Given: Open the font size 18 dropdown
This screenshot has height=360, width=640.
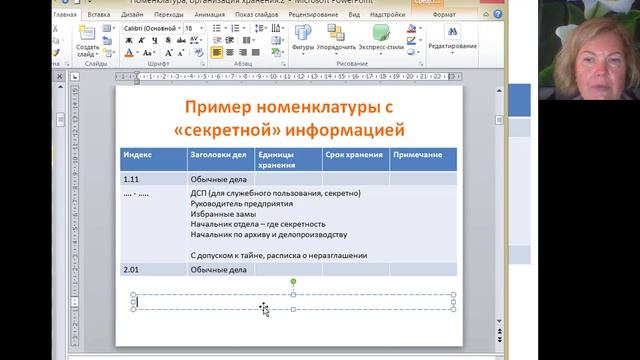Looking at the screenshot, I should click(201, 28).
